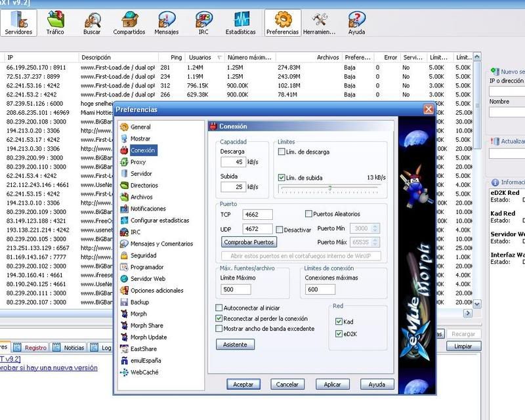The width and height of the screenshot is (525, 420).
Task: Select Servidor Web in the preferences list
Action: tap(142, 279)
